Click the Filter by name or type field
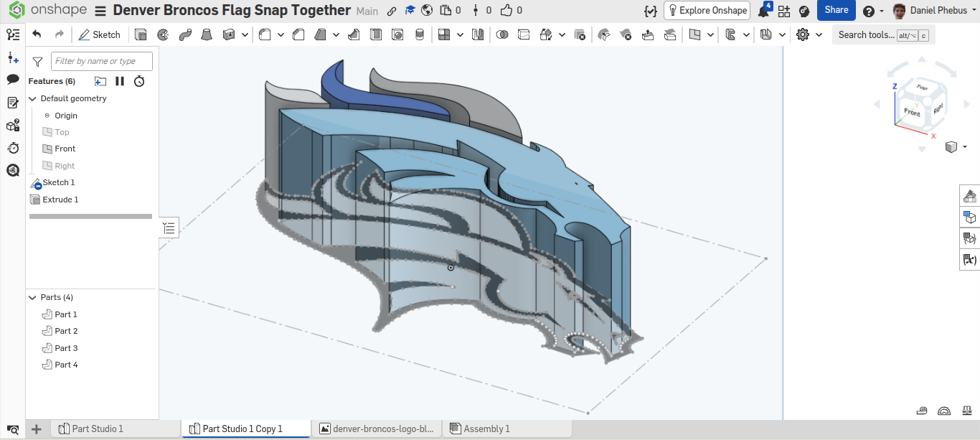The width and height of the screenshot is (980, 440). coord(102,61)
